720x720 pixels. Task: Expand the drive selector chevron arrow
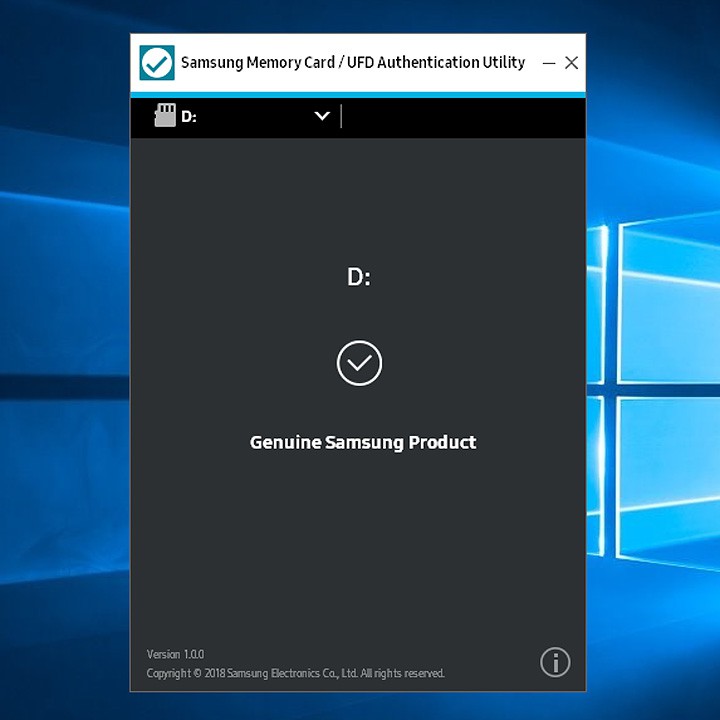click(322, 116)
